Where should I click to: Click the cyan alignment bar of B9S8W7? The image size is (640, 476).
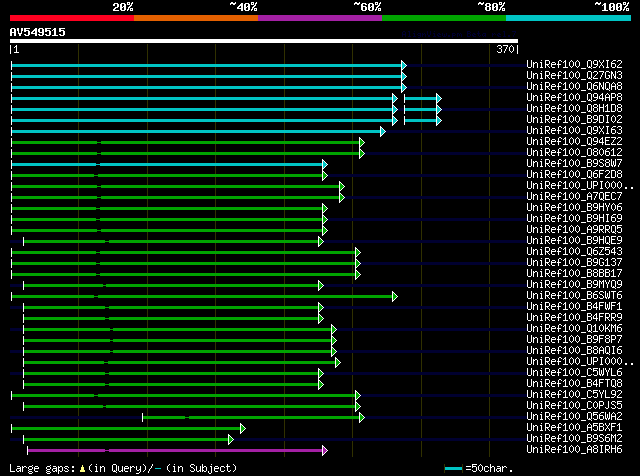click(167, 165)
